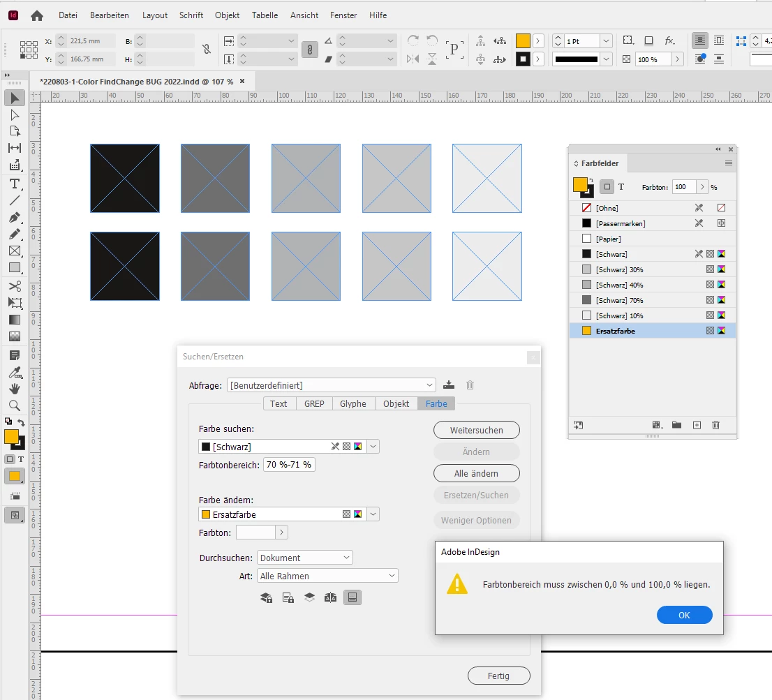
Task: Click the X position field
Action: coord(92,41)
